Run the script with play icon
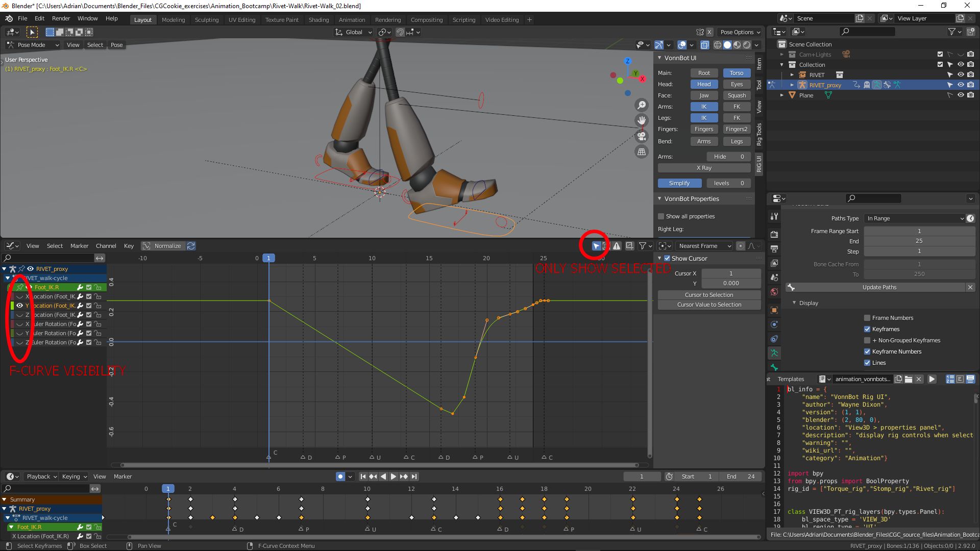This screenshot has height=551, width=980. (932, 379)
